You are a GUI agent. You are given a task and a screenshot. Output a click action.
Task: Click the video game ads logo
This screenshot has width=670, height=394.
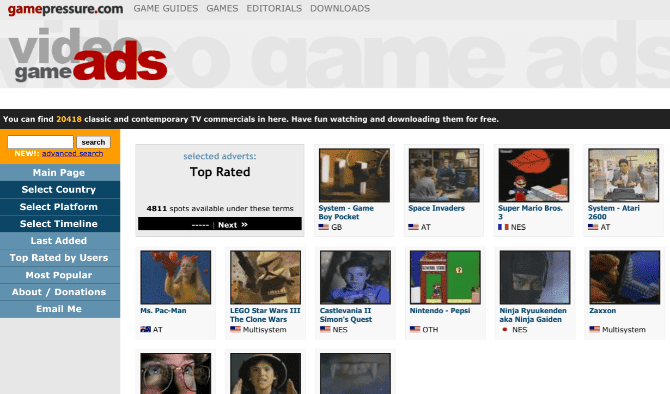(x=88, y=55)
